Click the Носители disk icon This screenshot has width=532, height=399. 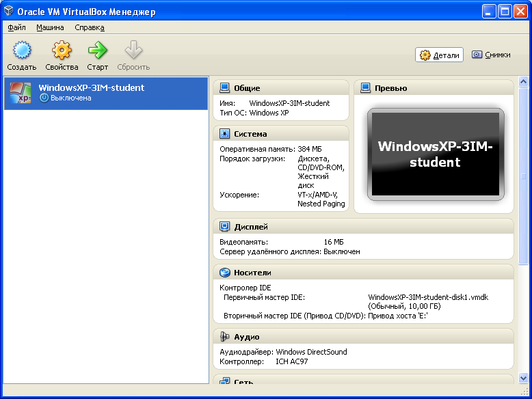(x=224, y=273)
